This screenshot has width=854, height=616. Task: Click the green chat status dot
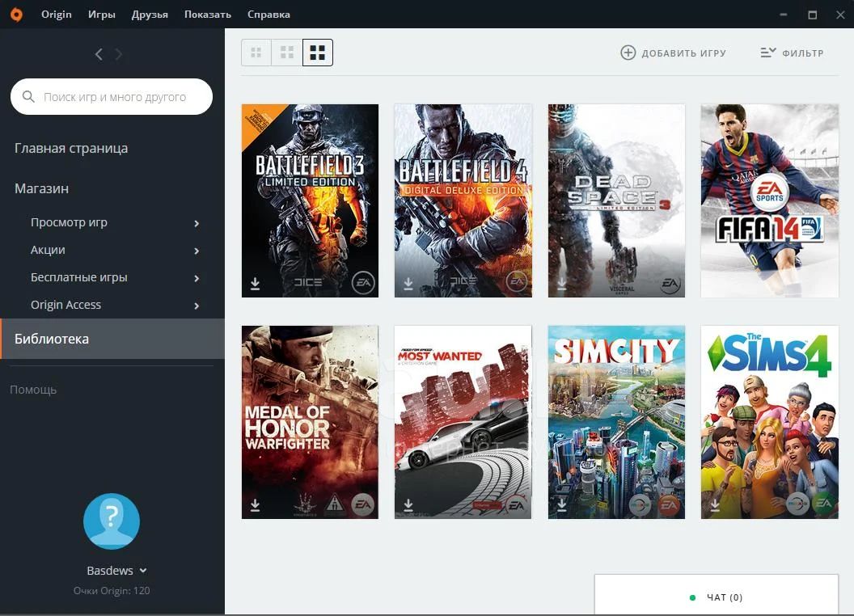point(692,597)
